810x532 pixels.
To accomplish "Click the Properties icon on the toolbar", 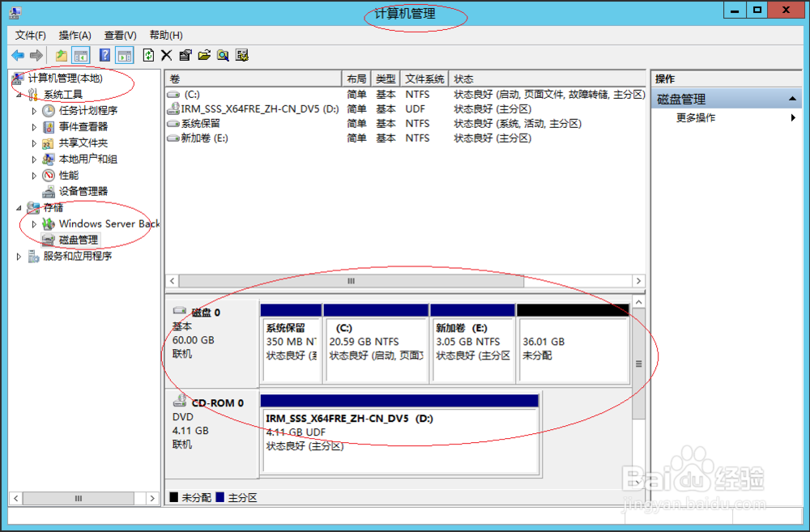I will pyautogui.click(x=185, y=54).
